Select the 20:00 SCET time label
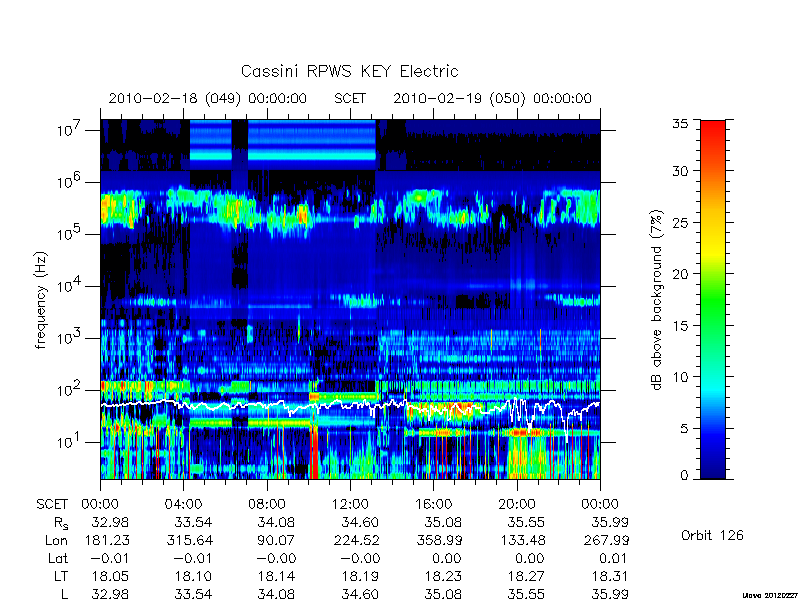800x600 pixels. 517,505
